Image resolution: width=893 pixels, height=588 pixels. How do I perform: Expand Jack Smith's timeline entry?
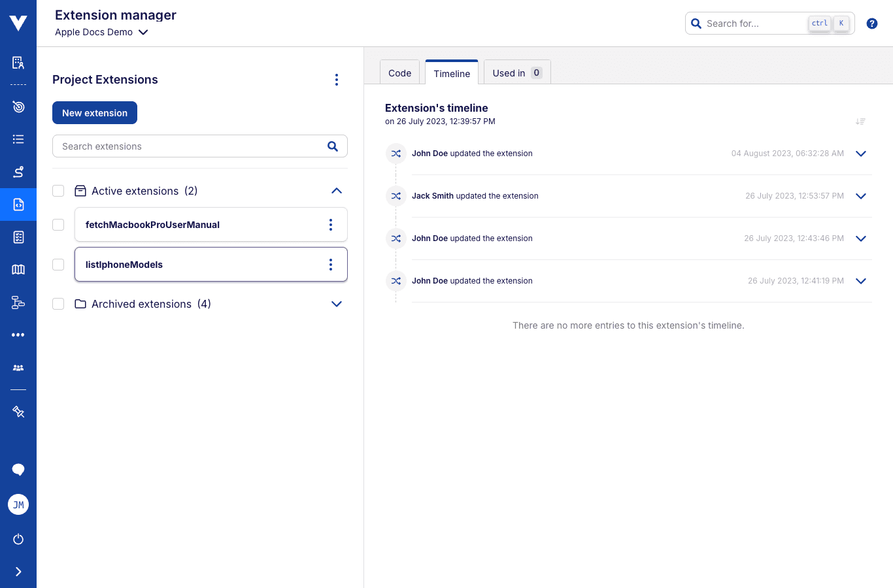click(861, 196)
